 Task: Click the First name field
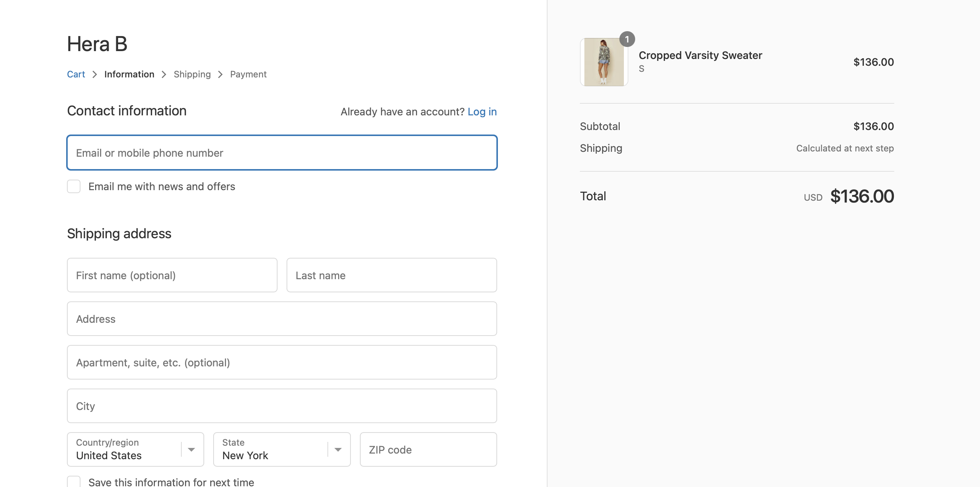click(x=172, y=275)
